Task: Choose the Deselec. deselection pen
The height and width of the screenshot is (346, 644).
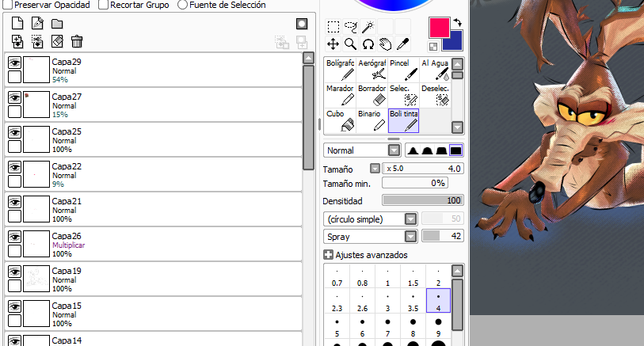Action: [436, 95]
